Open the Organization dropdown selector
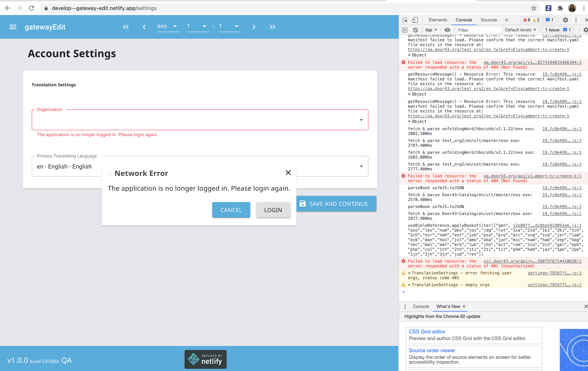The height and width of the screenshot is (371, 588). tap(361, 120)
